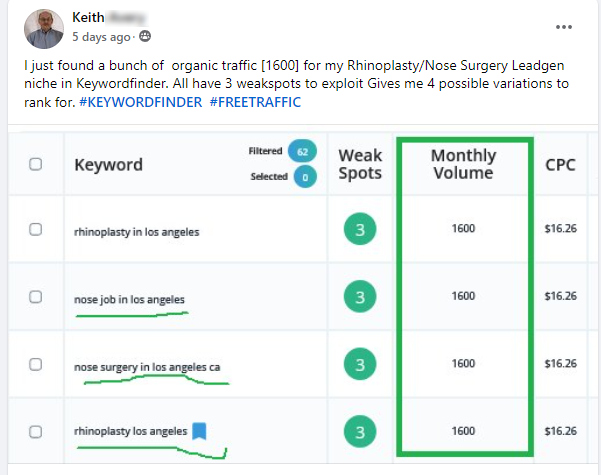Viewport: 601px width, 475px height.
Task: Select the nose job in los angeles checkbox
Action: point(36,297)
